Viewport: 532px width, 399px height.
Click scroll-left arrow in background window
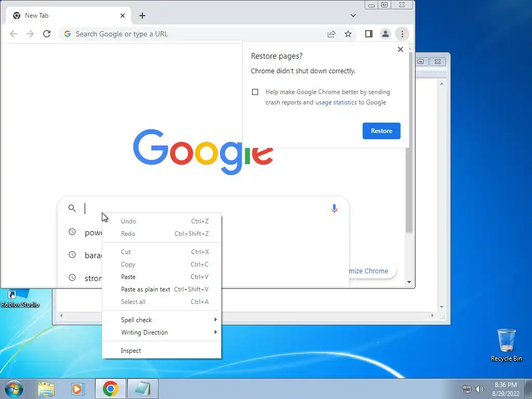[x=61, y=315]
